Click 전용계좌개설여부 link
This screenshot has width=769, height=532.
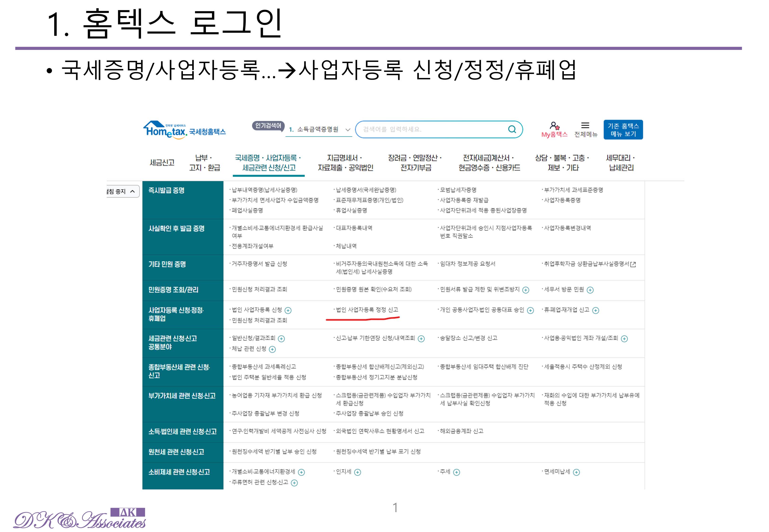coord(252,246)
